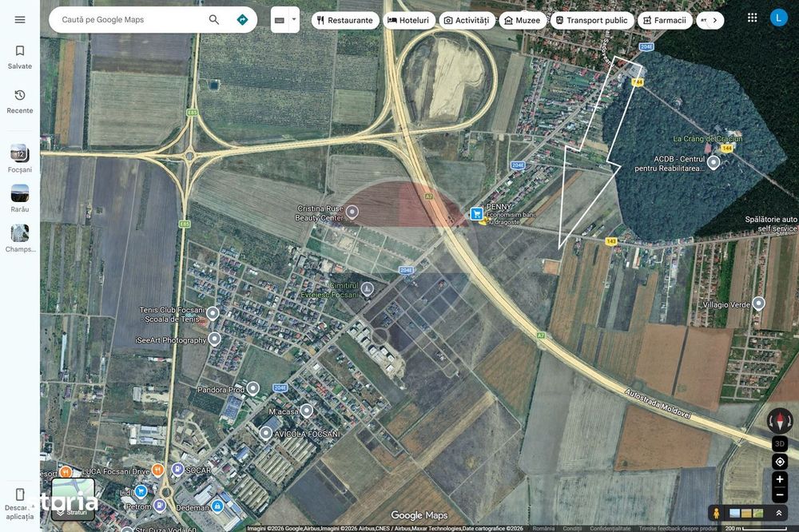Image resolution: width=799 pixels, height=532 pixels.
Task: Open the Confidențialitate privacy link
Action: [610, 529]
